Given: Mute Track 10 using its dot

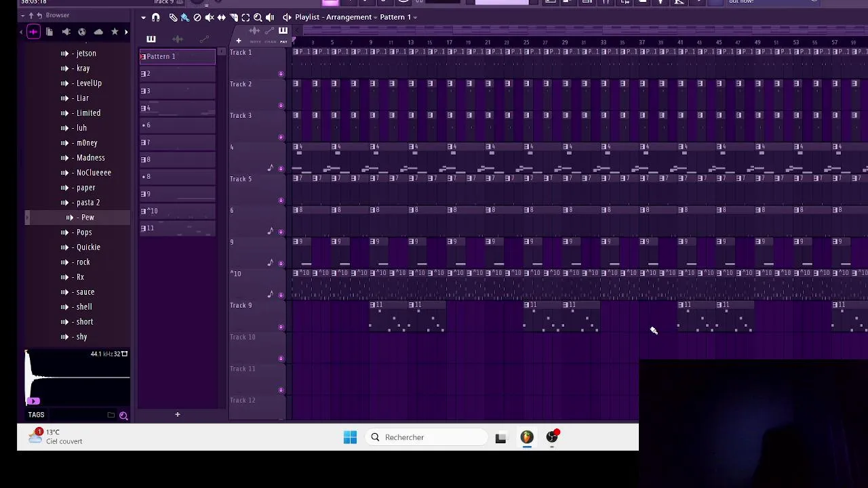Looking at the screenshot, I should click(x=281, y=359).
